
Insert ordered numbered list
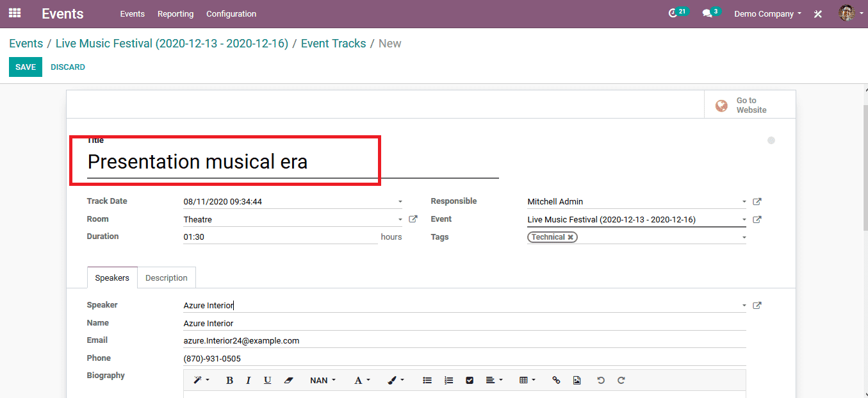point(448,380)
